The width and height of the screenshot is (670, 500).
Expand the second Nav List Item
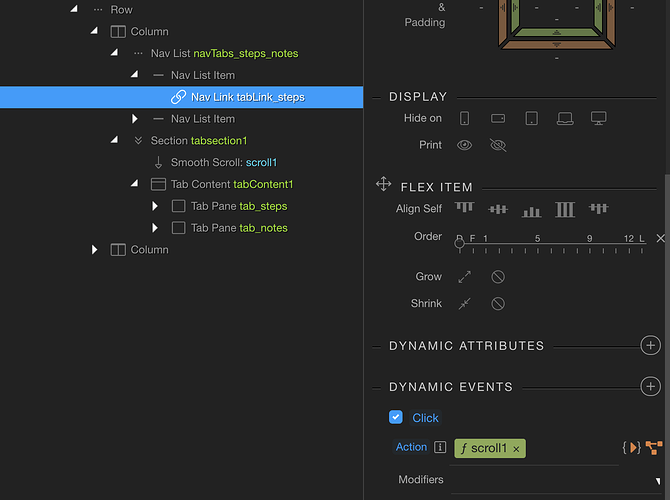coord(135,118)
